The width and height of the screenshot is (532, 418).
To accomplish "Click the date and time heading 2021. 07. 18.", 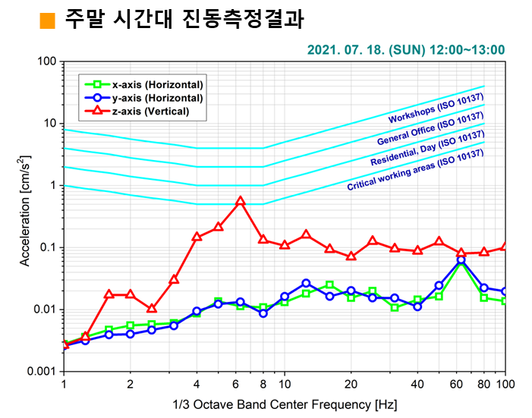I will click(406, 50).
